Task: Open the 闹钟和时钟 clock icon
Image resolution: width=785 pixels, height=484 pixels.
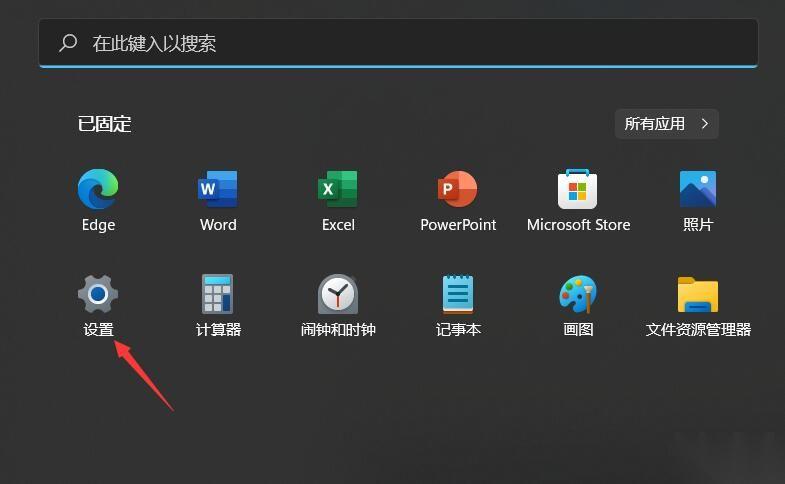Action: 338,294
